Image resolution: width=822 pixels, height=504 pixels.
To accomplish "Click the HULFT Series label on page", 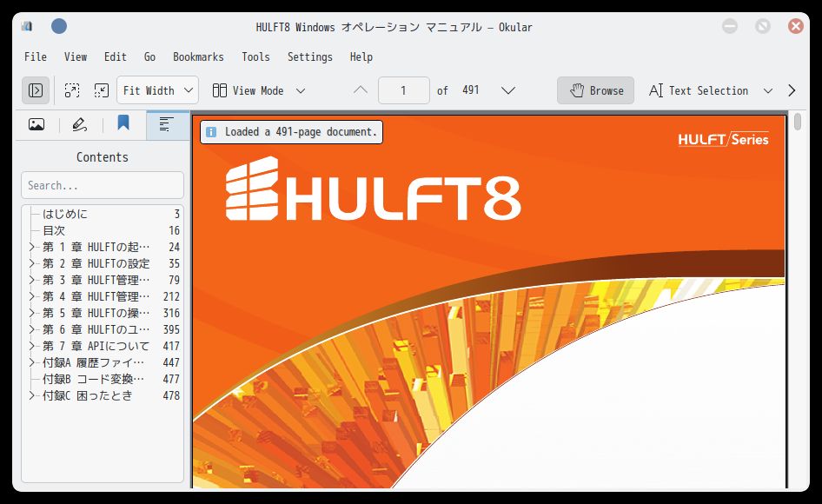I will [x=724, y=140].
